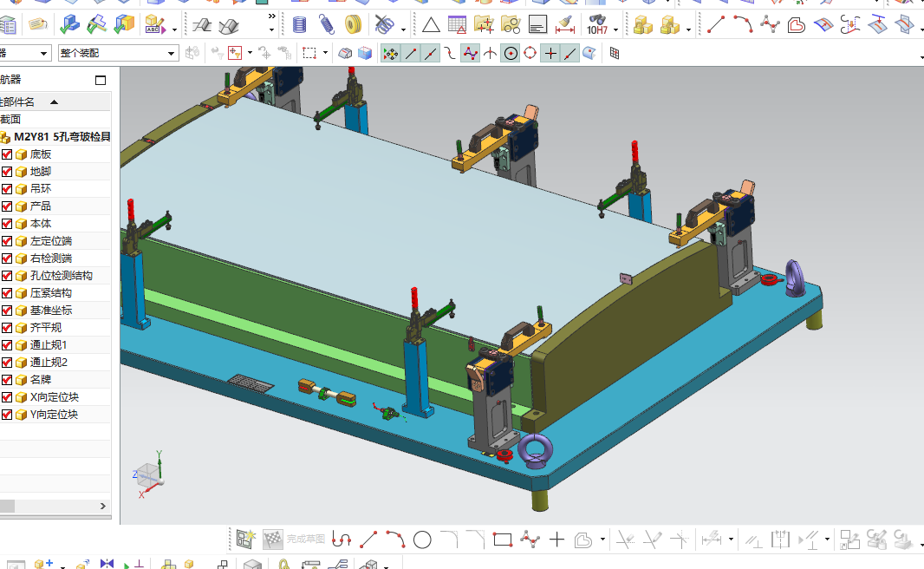Maximize the navigator panel square button
Image resolution: width=924 pixels, height=569 pixels.
[101, 80]
